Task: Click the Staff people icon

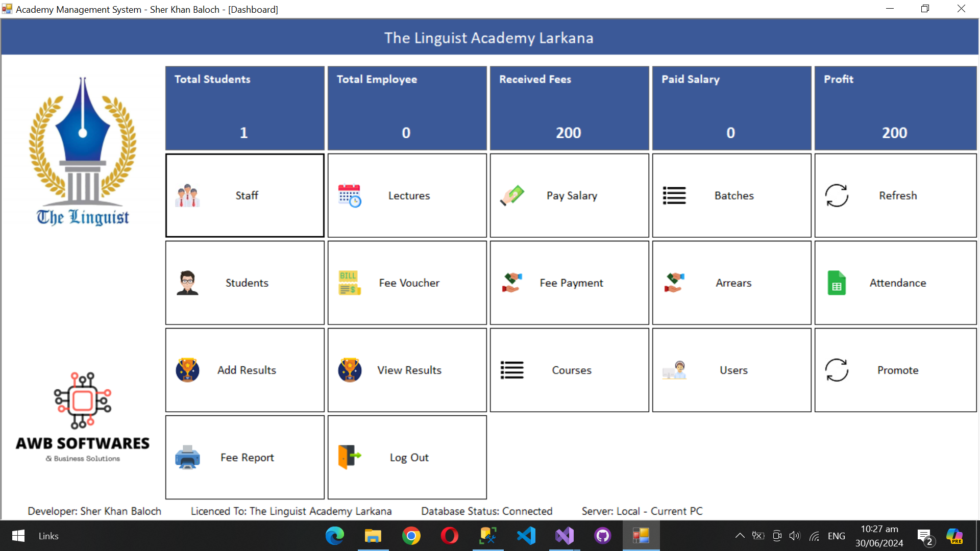Action: click(187, 195)
